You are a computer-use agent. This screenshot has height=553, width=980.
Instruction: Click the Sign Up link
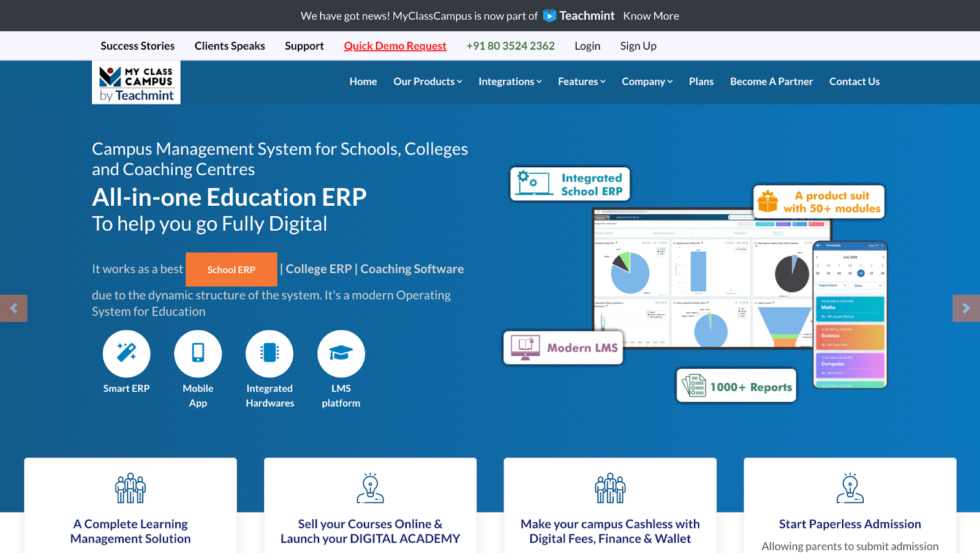coord(638,46)
